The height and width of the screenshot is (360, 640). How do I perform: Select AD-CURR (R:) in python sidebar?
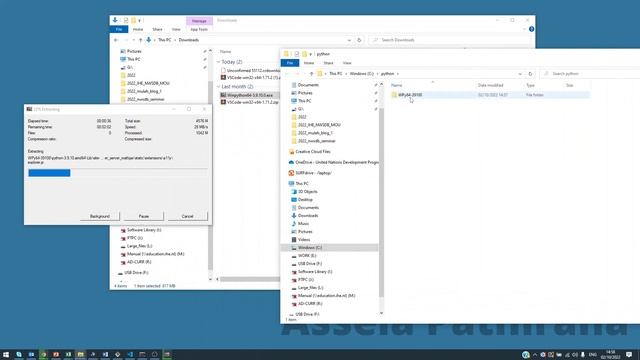point(310,304)
